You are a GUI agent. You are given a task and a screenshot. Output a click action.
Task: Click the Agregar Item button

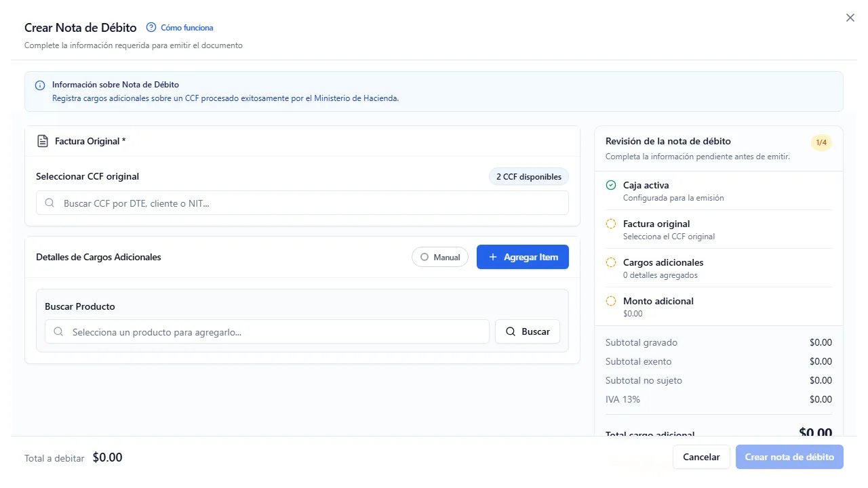523,257
